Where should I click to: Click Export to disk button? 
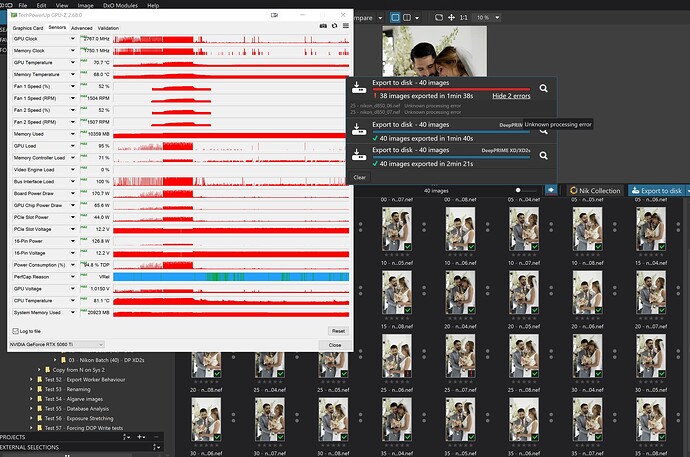[655, 190]
